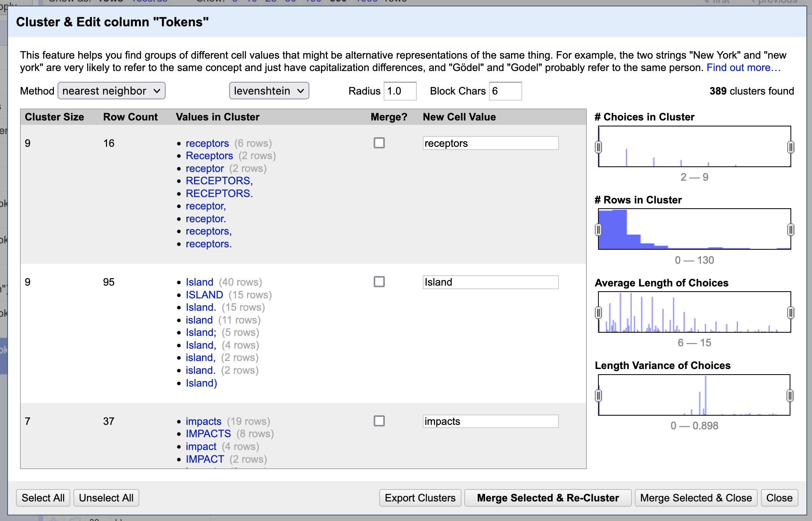Check the Merge box for the receptors cluster
Screen dimensions: 812x521
pos(379,143)
